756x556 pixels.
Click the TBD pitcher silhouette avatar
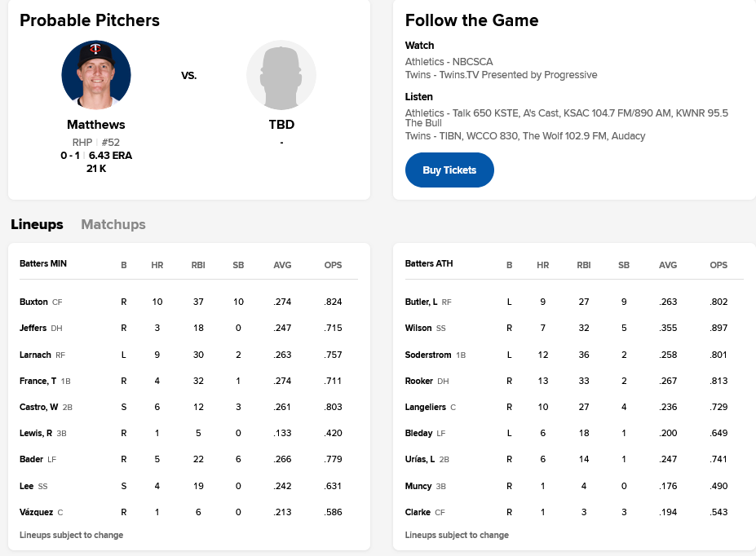[x=281, y=75]
